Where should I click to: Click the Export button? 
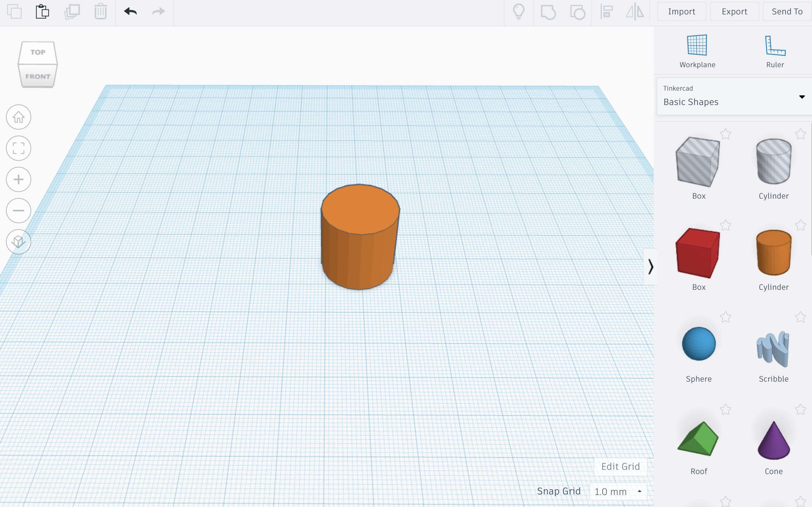734,11
